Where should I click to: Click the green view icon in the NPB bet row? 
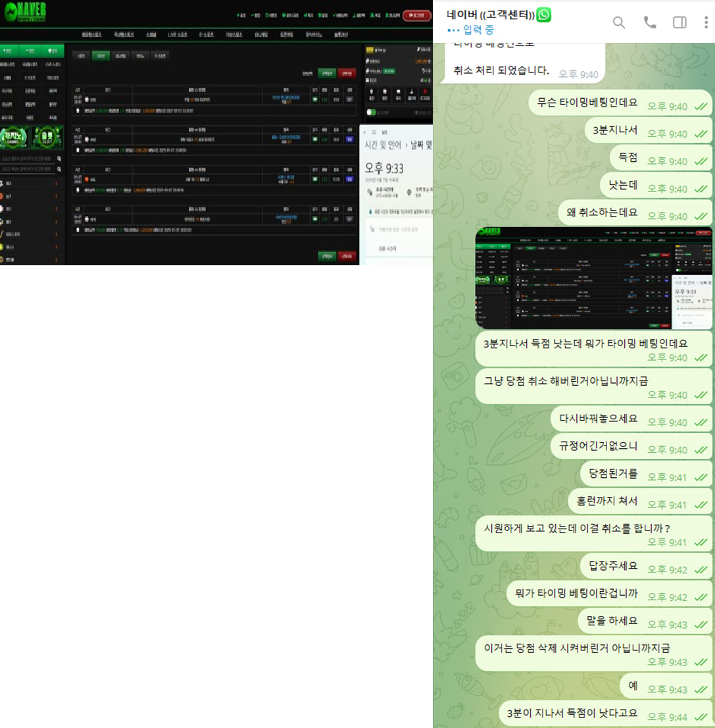point(315,219)
